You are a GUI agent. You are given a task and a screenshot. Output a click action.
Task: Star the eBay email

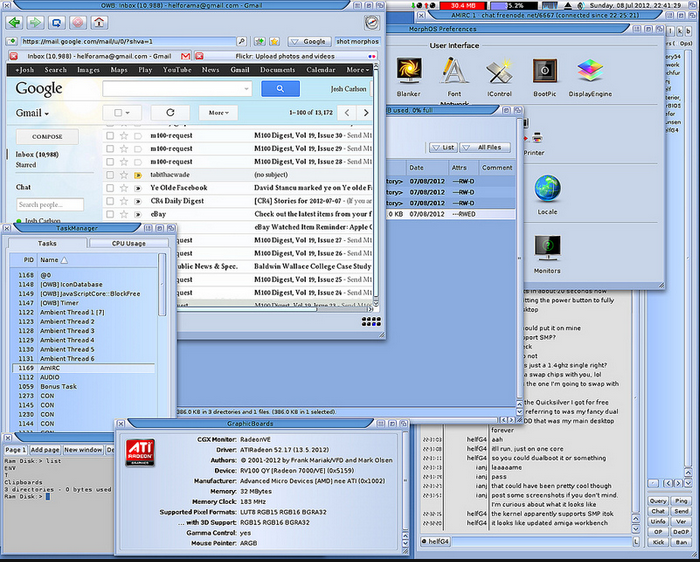pos(124,214)
